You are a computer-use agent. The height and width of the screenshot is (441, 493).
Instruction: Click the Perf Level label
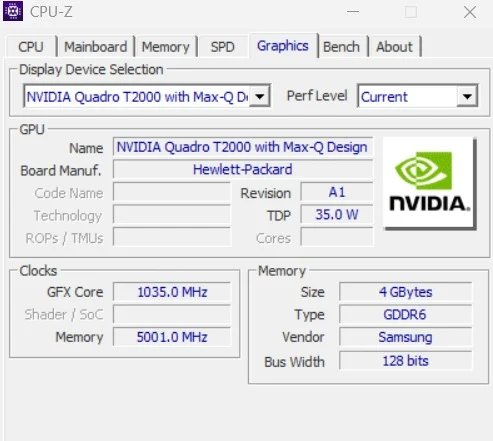pyautogui.click(x=317, y=96)
